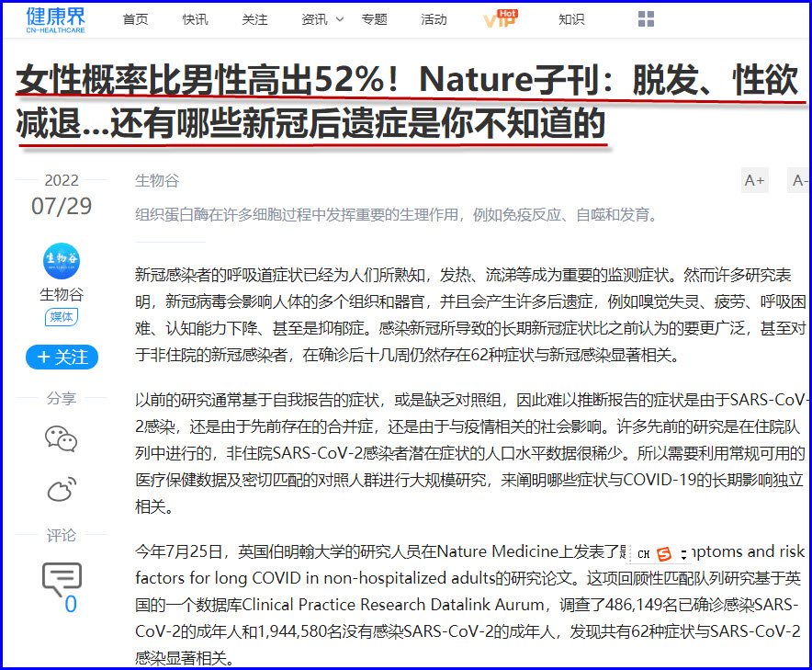Decrease font size with A-
The width and height of the screenshot is (812, 670).
800,180
